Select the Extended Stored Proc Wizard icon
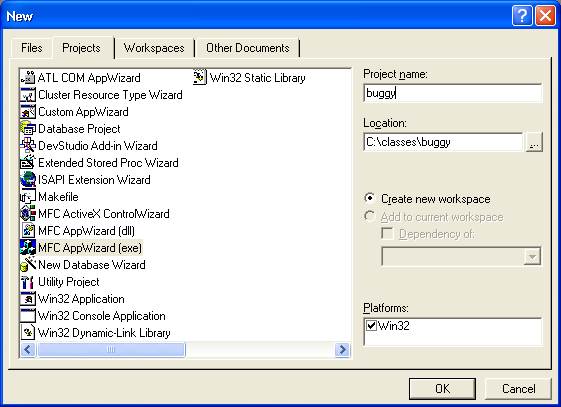Viewport: 561px width, 407px height. pyautogui.click(x=28, y=163)
